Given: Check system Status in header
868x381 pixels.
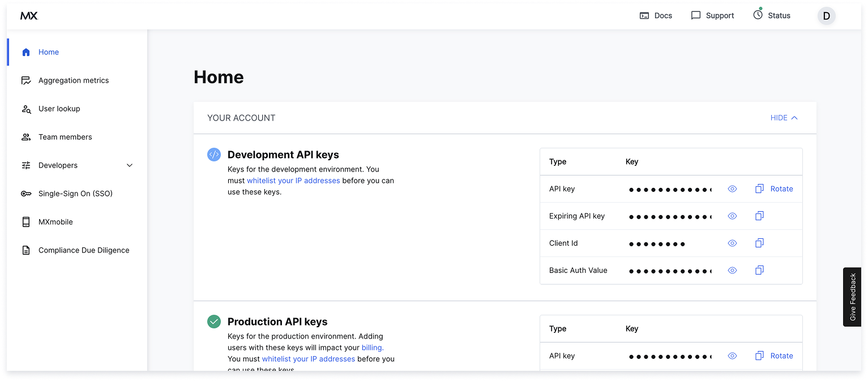Looking at the screenshot, I should coord(771,15).
